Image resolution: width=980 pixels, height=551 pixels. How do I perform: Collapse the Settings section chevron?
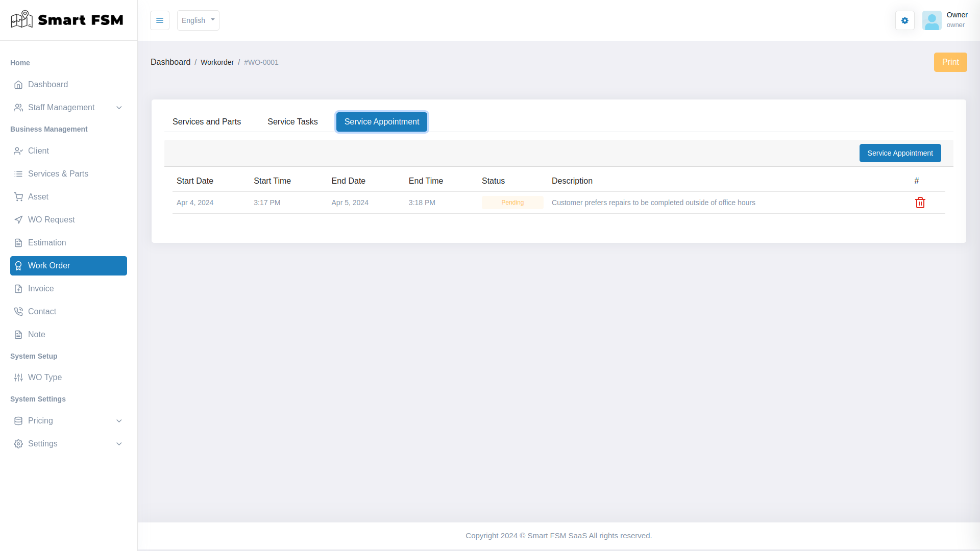tap(119, 444)
